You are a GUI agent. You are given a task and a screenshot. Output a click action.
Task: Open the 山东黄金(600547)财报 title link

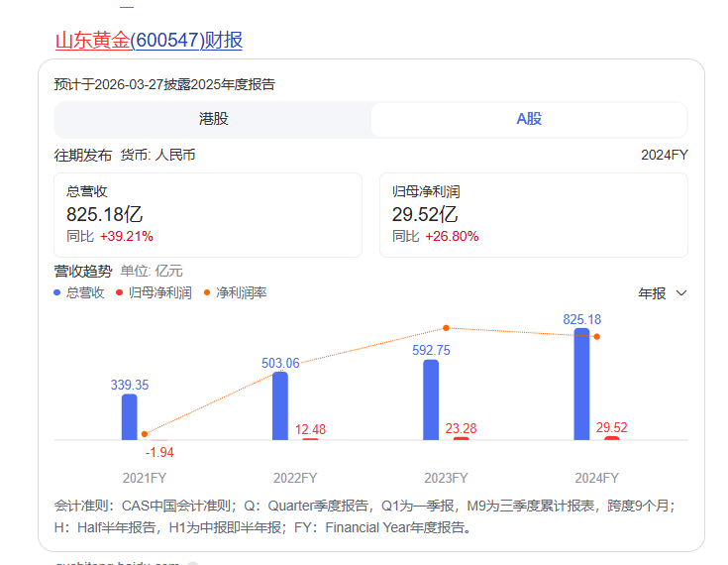[149, 41]
